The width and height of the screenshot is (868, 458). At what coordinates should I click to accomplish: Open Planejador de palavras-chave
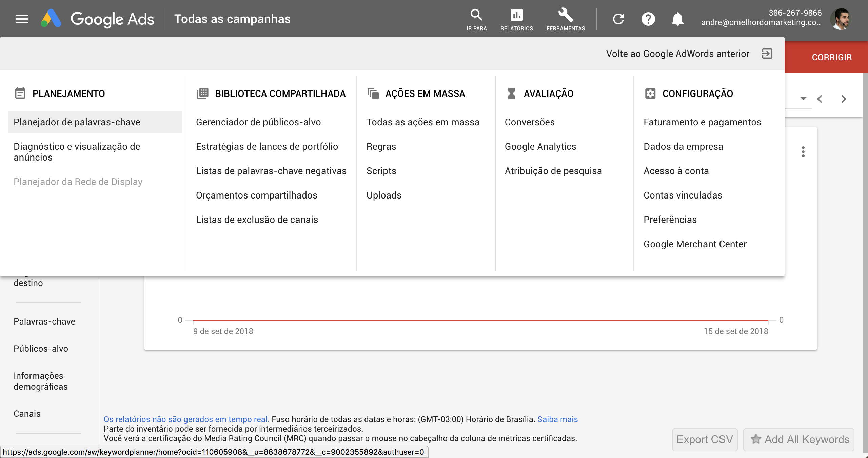[x=77, y=122]
